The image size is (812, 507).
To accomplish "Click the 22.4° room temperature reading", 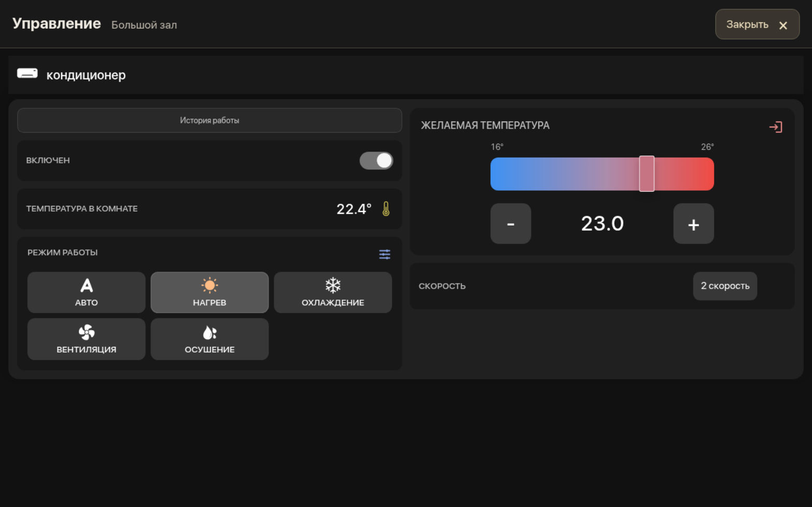I will pos(354,209).
